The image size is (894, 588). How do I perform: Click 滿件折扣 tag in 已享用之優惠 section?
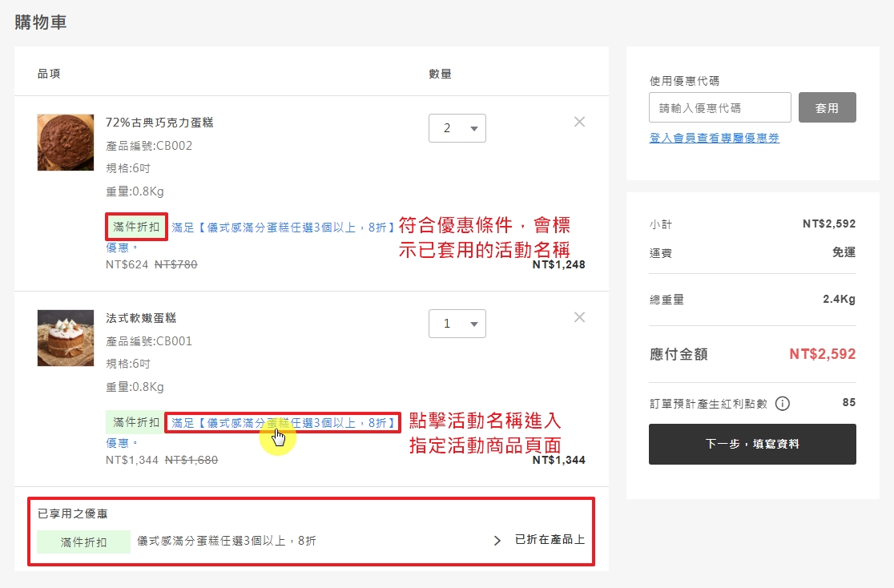point(83,542)
